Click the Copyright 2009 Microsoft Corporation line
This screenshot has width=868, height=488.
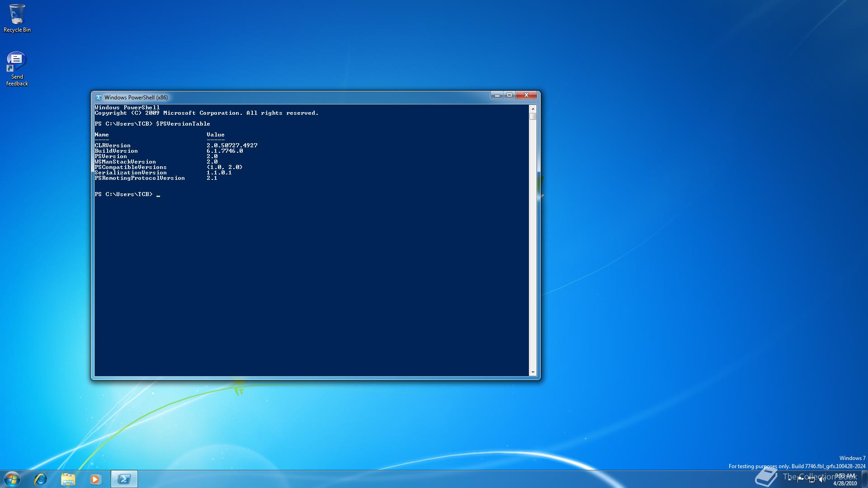207,113
